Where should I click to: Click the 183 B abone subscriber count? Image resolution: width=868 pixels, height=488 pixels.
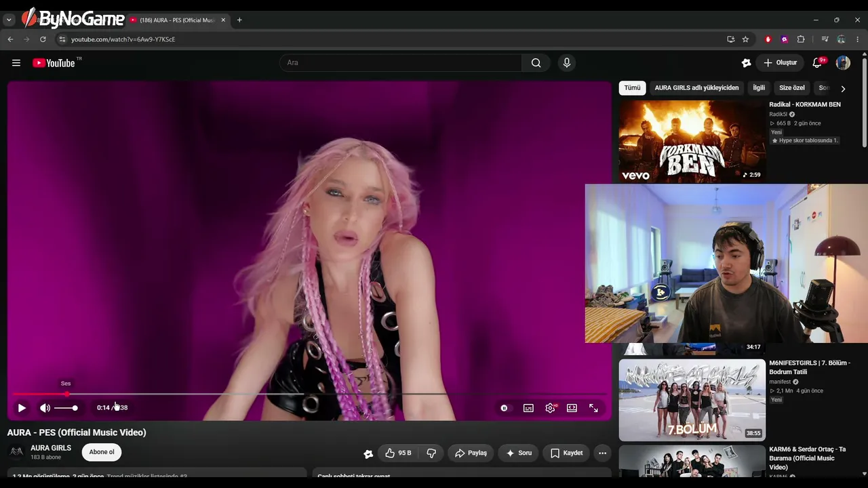tap(45, 457)
